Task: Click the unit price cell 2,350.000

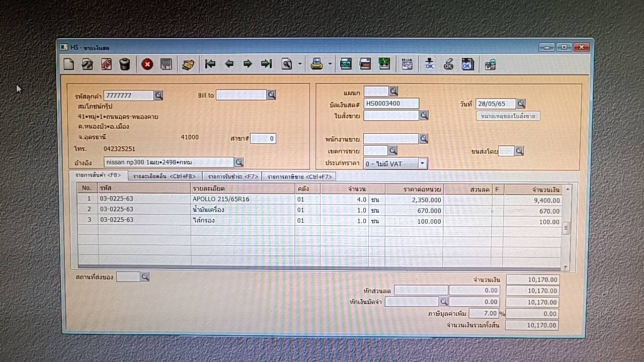Action: point(414,200)
